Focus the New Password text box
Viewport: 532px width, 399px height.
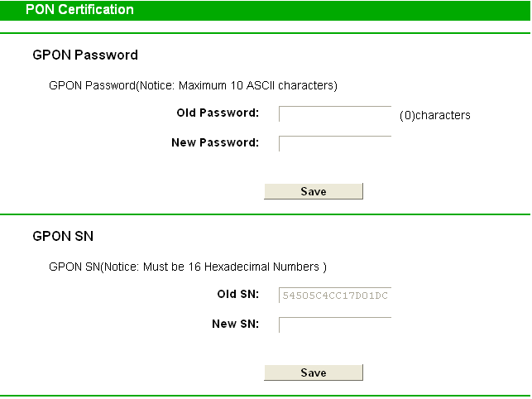[x=334, y=143]
